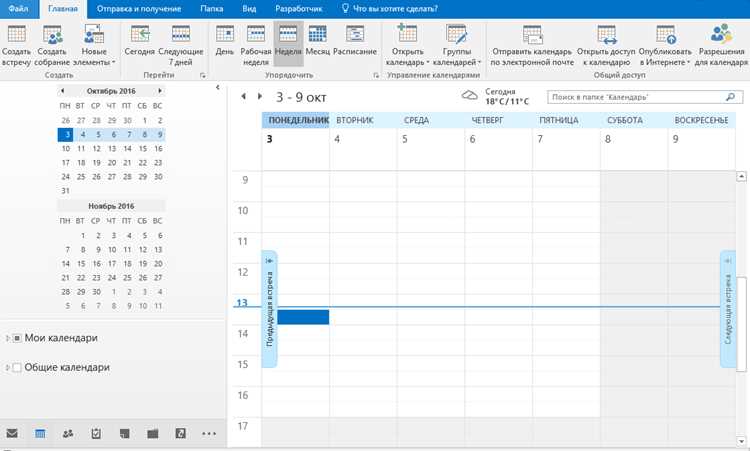Click Открыть доступ к календарю

point(606,45)
